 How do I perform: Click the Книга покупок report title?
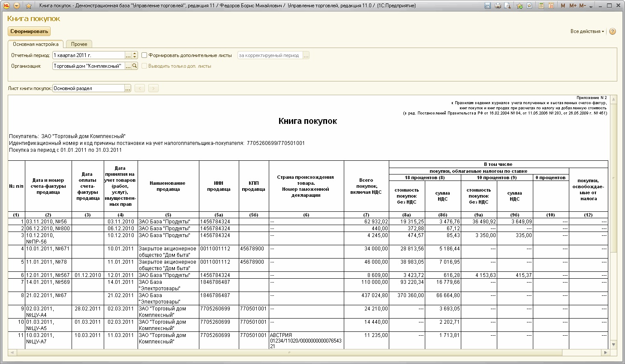pyautogui.click(x=308, y=121)
